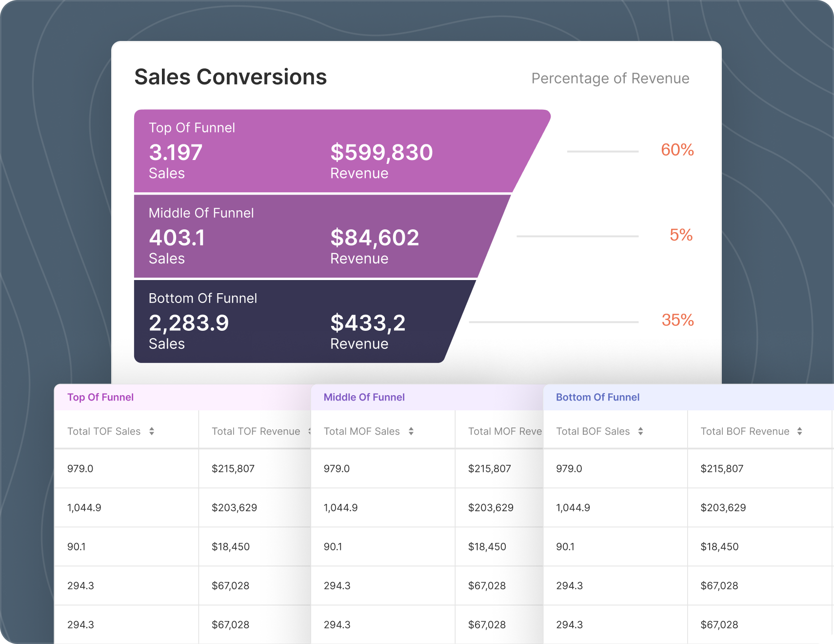Toggle sorting on Total BOF Revenue column
Viewport: 834px width, 644px height.
[799, 431]
